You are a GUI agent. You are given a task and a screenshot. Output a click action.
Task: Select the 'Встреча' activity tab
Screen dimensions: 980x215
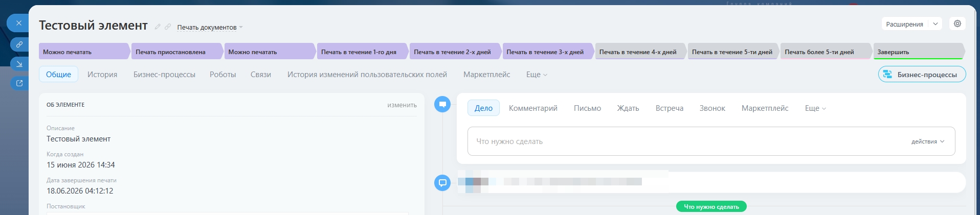[x=670, y=108]
